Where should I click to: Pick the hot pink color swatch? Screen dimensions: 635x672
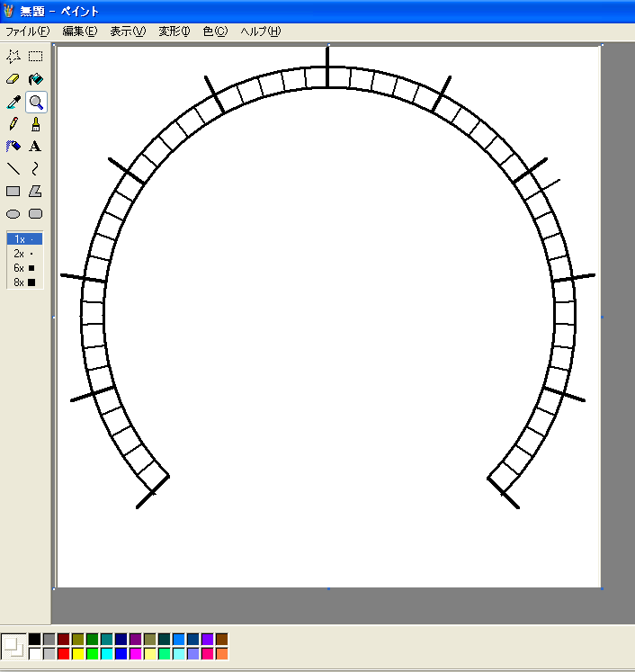(x=208, y=654)
